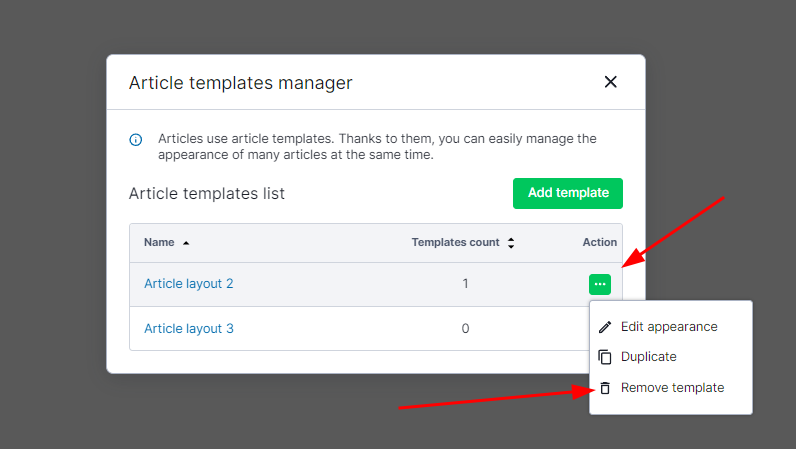Sort by Name using the ascending arrow

click(x=186, y=243)
